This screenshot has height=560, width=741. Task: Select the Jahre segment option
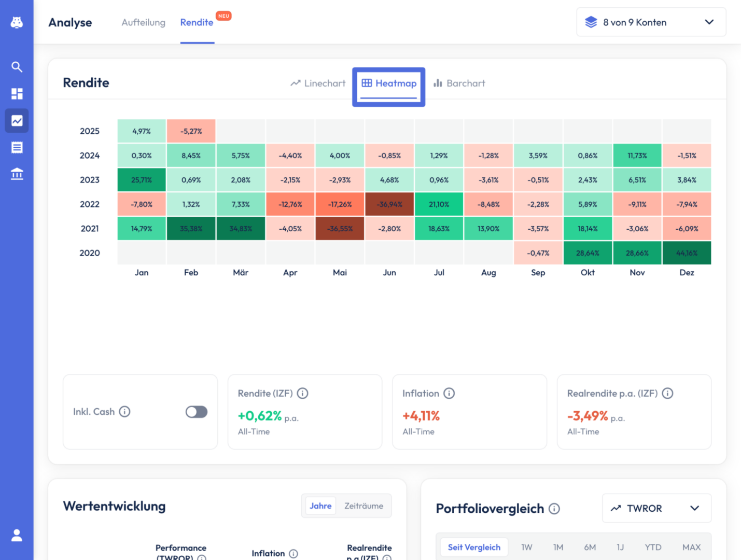(320, 506)
